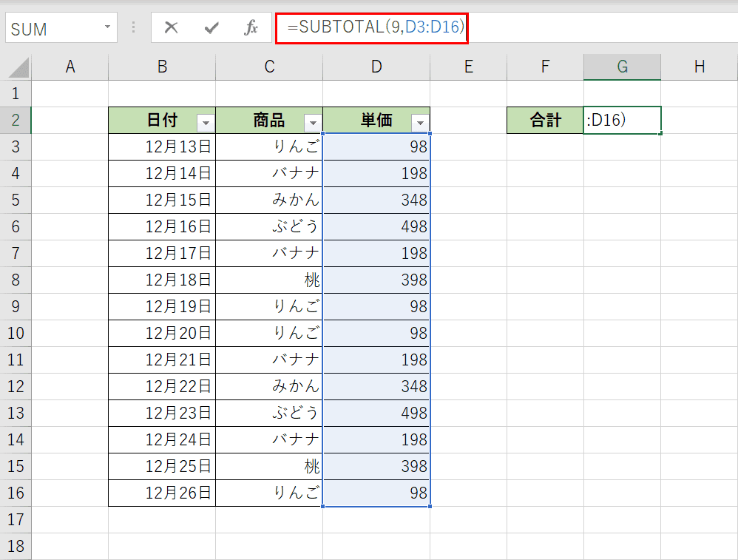Screen dimensions: 738x560
Task: Select column G header
Action: click(x=622, y=67)
